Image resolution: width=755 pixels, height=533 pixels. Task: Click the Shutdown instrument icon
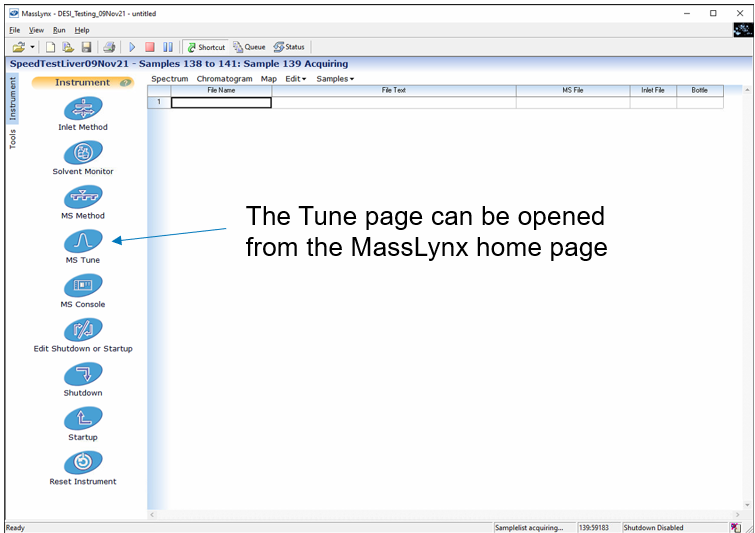point(83,374)
